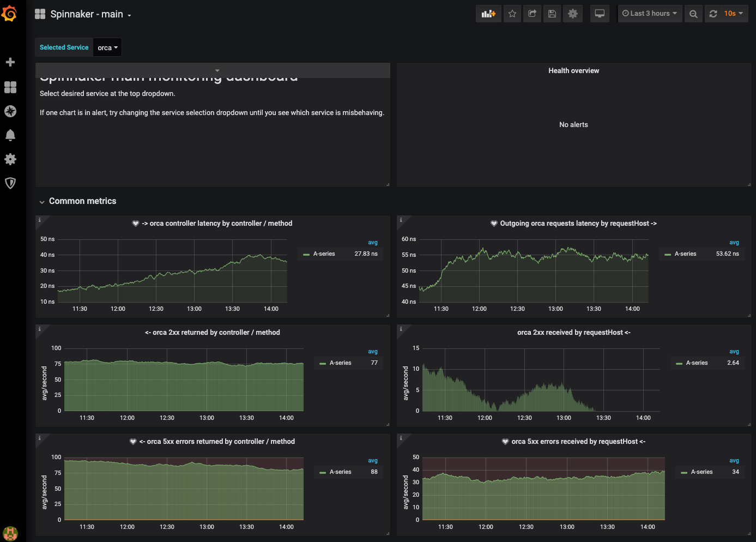Open the Spinnaker - main dashboard picker
This screenshot has height=542, width=756.
click(x=90, y=14)
